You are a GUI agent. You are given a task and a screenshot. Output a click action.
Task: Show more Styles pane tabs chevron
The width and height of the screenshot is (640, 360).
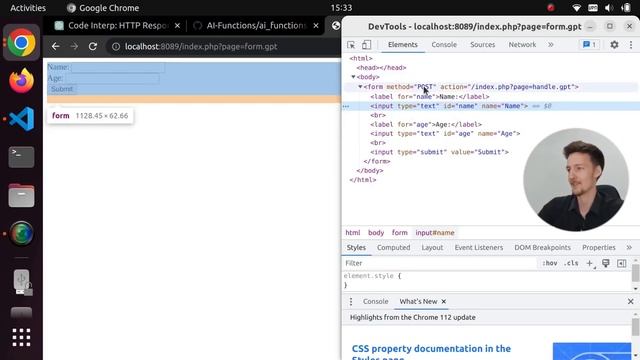(629, 247)
